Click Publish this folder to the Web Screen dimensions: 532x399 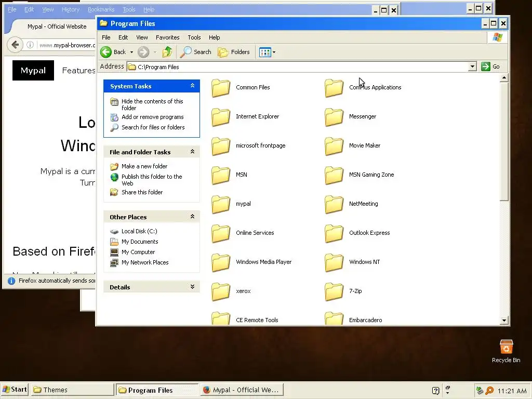152,180
